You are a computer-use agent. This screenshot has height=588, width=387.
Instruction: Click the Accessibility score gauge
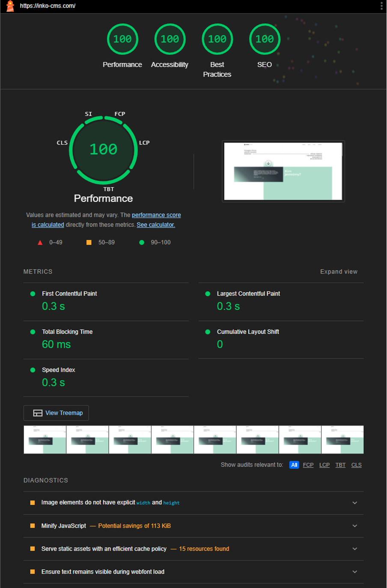coord(170,39)
